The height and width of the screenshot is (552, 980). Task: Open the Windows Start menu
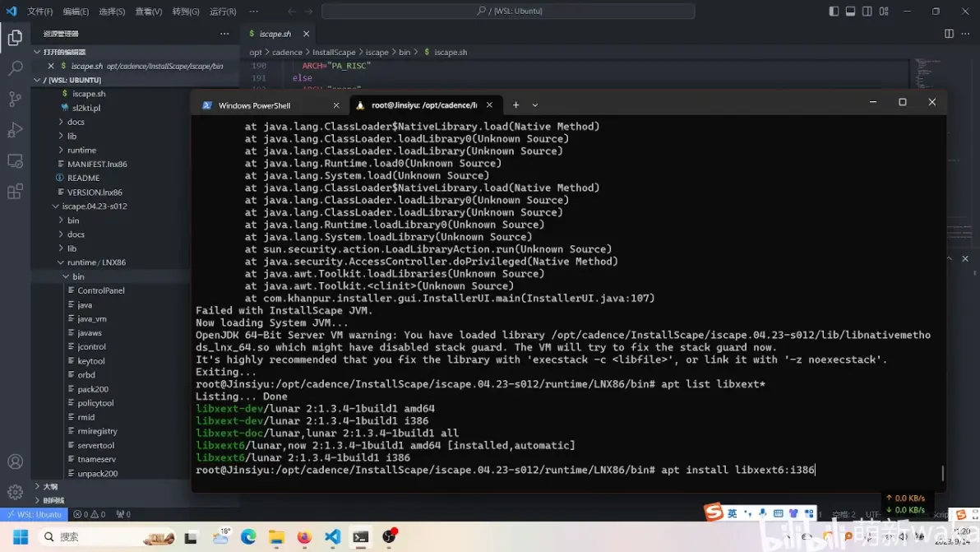21,537
